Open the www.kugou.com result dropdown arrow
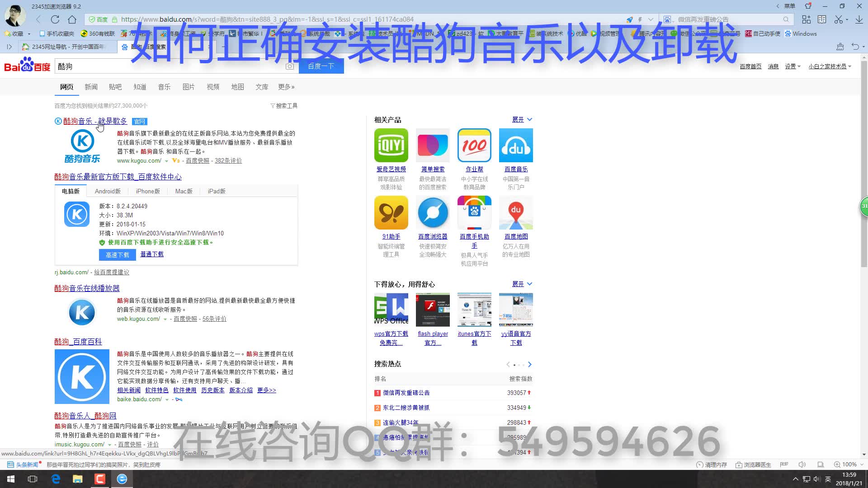Viewport: 868px width, 488px height. 166,161
